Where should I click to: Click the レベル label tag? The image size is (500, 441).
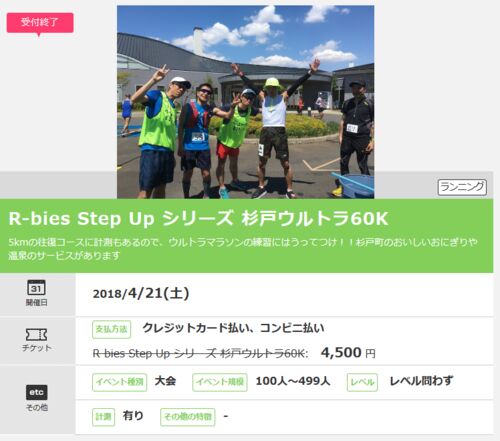pos(362,382)
